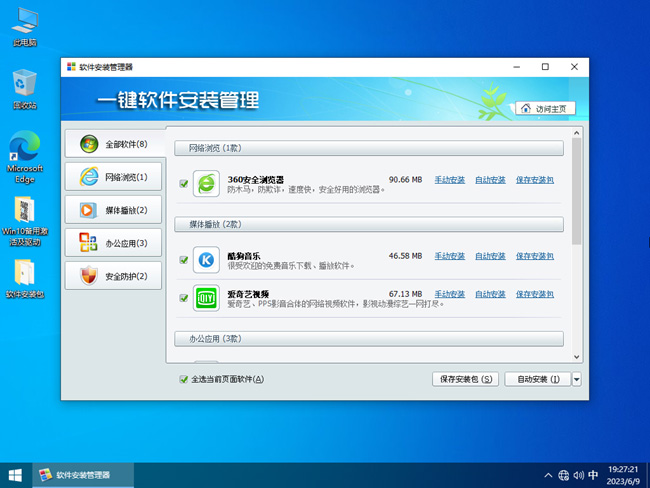650x488 pixels.
Task: Open the 此电脑 desktop icon
Action: point(25,27)
